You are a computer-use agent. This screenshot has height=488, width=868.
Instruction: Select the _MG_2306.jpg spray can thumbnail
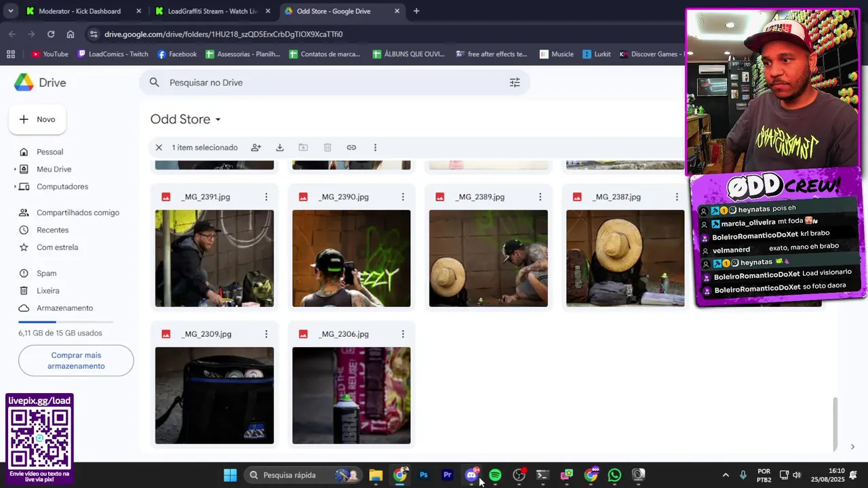pyautogui.click(x=351, y=396)
